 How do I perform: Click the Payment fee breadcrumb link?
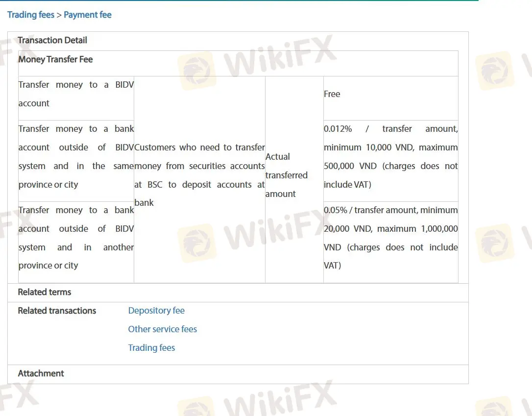point(88,15)
